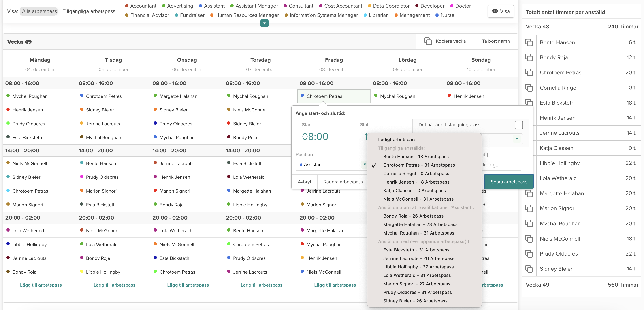
Task: Expand the position legend teal arrow
Action: coord(264,23)
